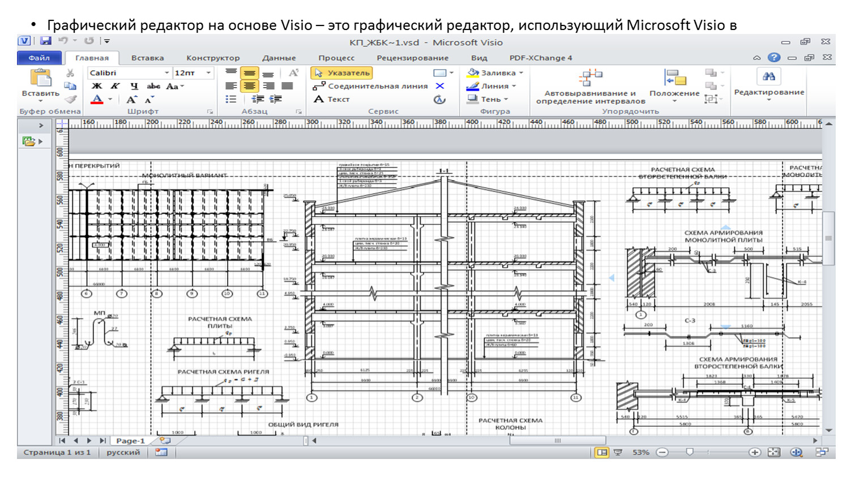This screenshot has width=868, height=489.
Task: Click the русский language status entry
Action: tap(123, 452)
